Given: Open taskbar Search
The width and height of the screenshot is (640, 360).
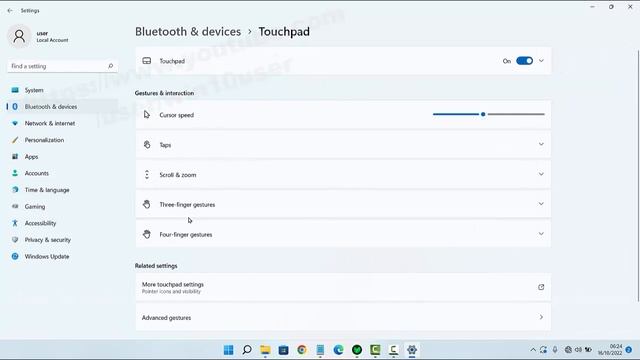Looking at the screenshot, I should pyautogui.click(x=247, y=350).
